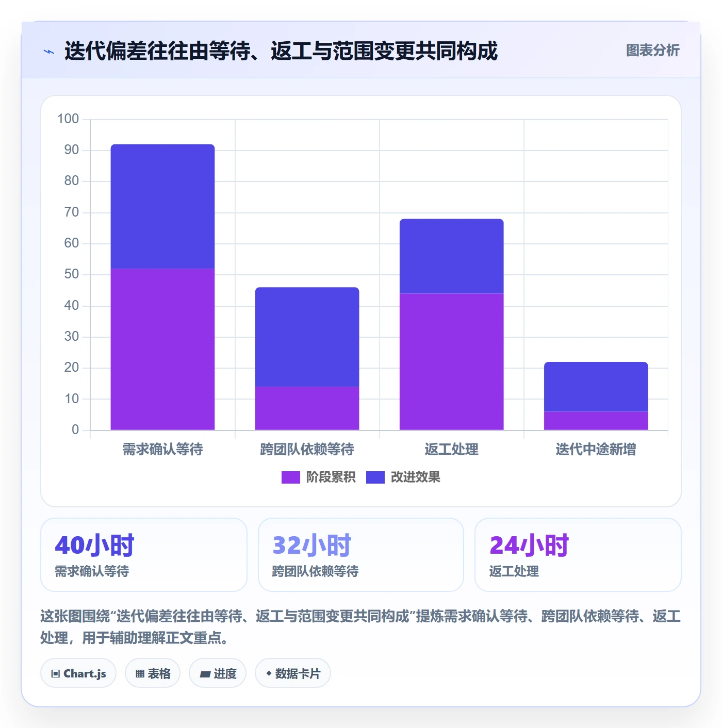
Task: Click the 改进效果 legend text
Action: coord(415,477)
